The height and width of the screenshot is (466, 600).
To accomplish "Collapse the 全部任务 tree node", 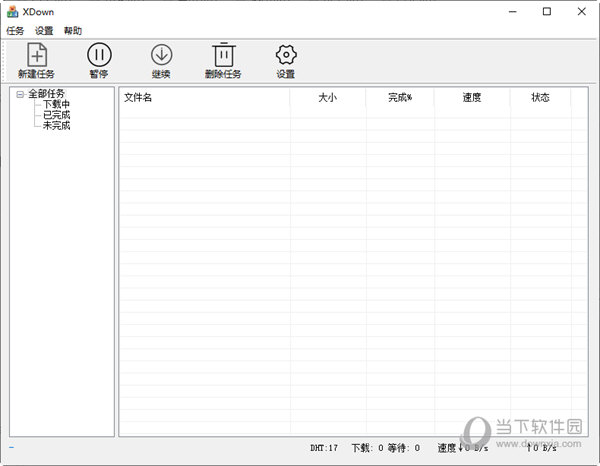I will click(x=20, y=94).
